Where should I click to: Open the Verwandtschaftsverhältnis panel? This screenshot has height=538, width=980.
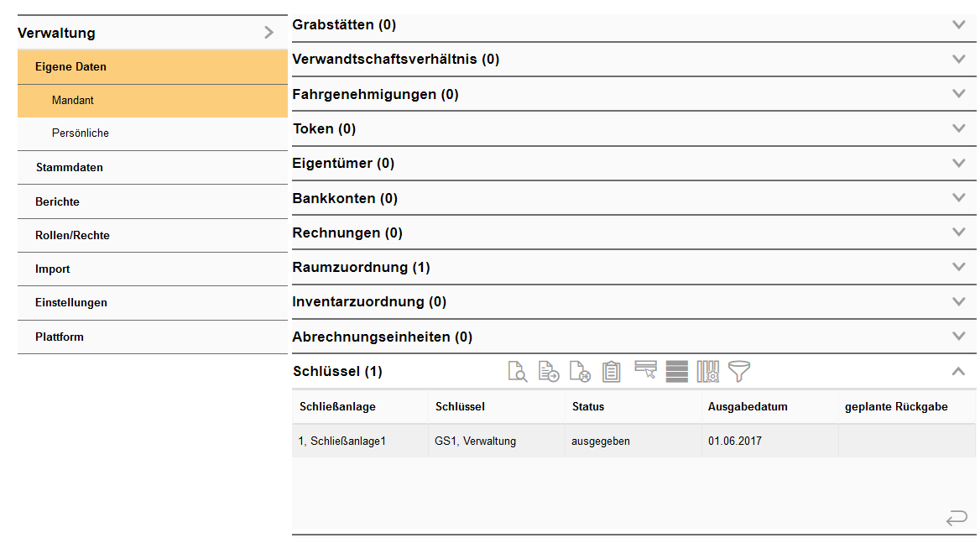pyautogui.click(x=958, y=60)
